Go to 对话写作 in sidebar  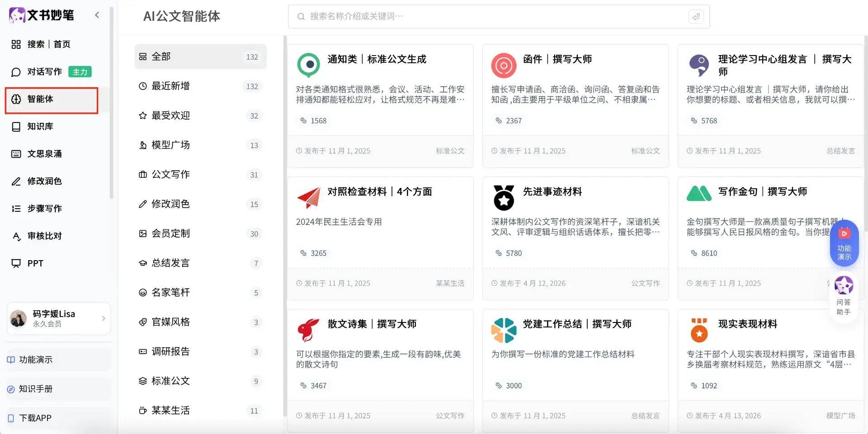point(44,72)
